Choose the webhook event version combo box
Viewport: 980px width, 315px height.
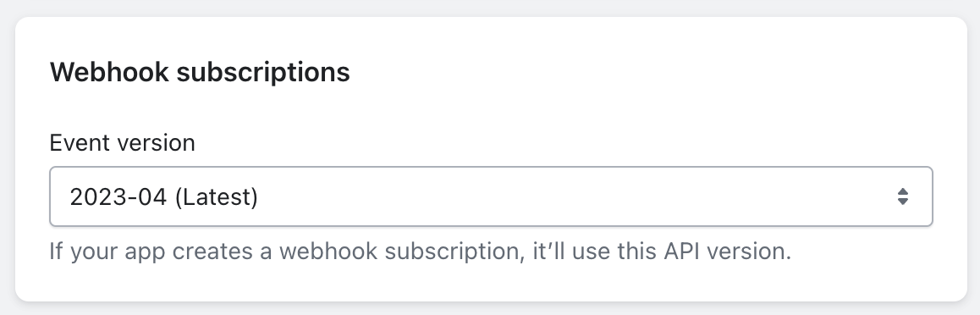(491, 196)
